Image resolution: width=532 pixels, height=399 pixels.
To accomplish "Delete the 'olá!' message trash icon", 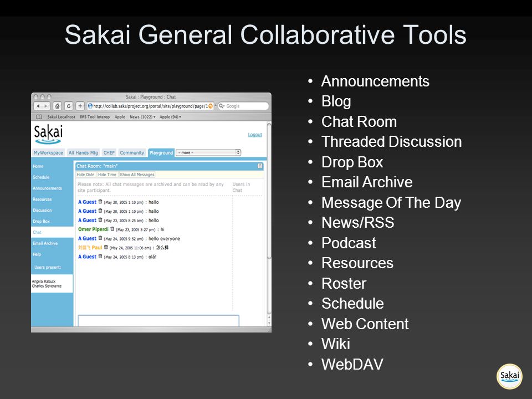I will pos(100,257).
